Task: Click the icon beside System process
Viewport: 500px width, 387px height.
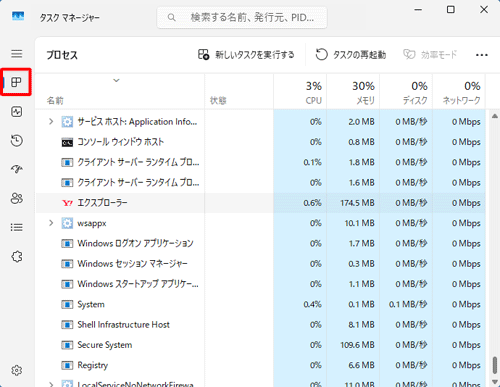Action: (67, 305)
